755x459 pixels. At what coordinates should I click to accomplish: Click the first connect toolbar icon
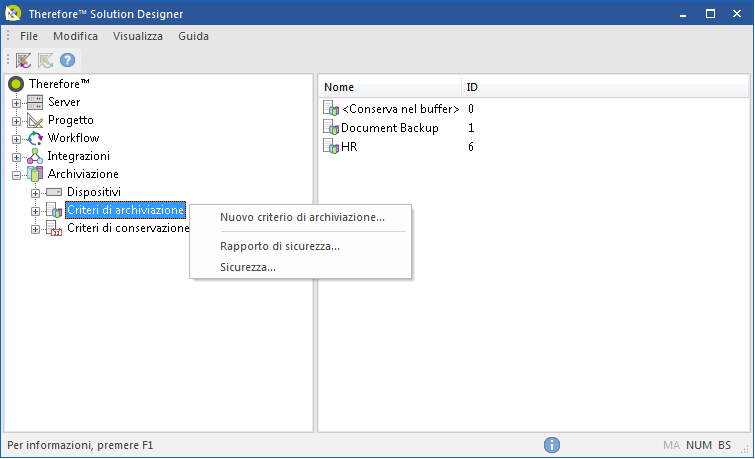tap(23, 60)
